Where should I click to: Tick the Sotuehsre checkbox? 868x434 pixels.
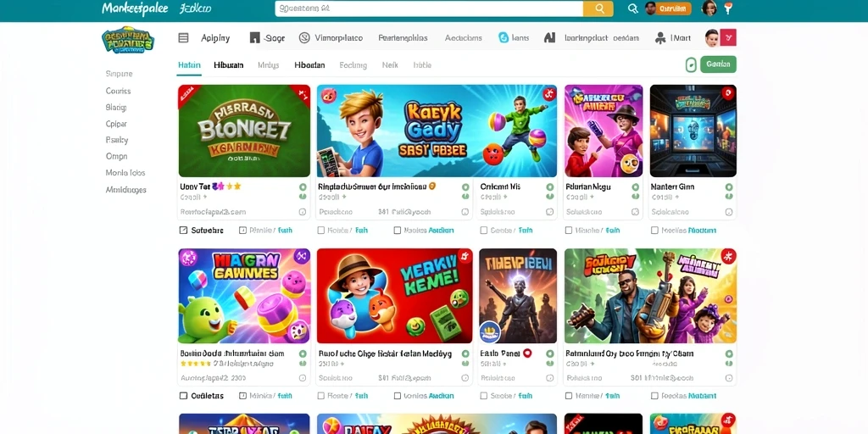click(x=183, y=231)
